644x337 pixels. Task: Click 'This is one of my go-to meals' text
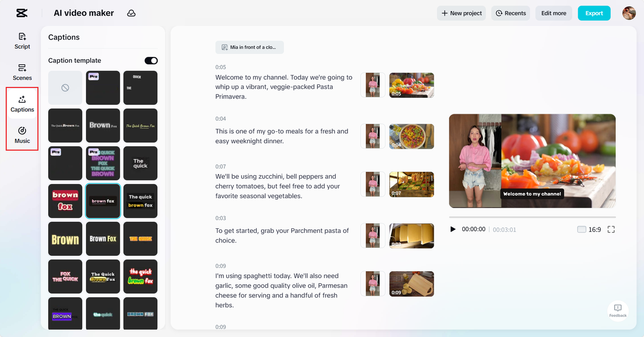pyautogui.click(x=282, y=136)
